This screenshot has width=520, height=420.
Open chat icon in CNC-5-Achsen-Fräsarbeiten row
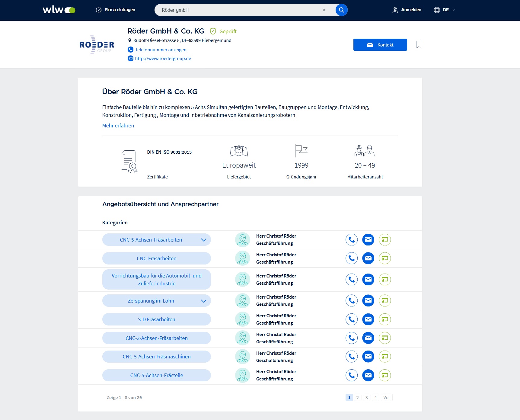(385, 240)
